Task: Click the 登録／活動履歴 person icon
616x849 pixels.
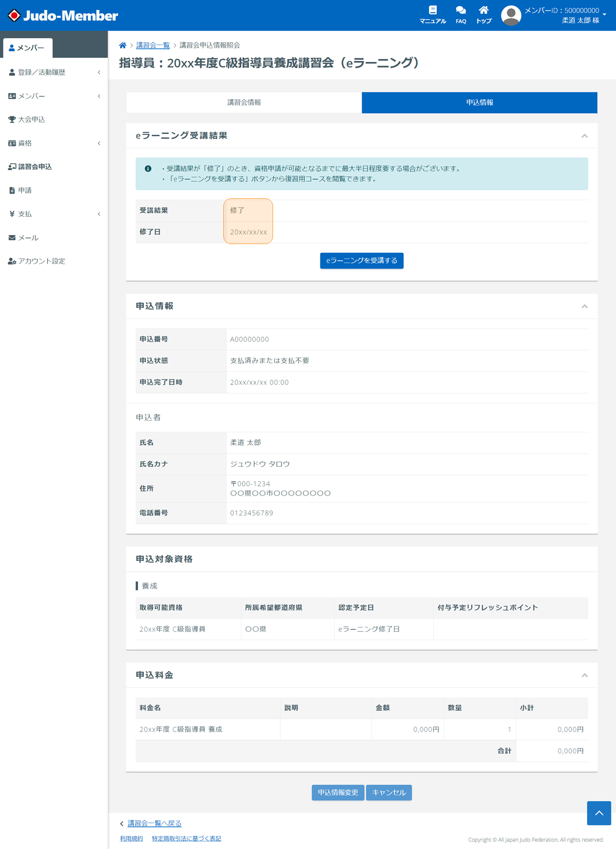Action: [12, 72]
